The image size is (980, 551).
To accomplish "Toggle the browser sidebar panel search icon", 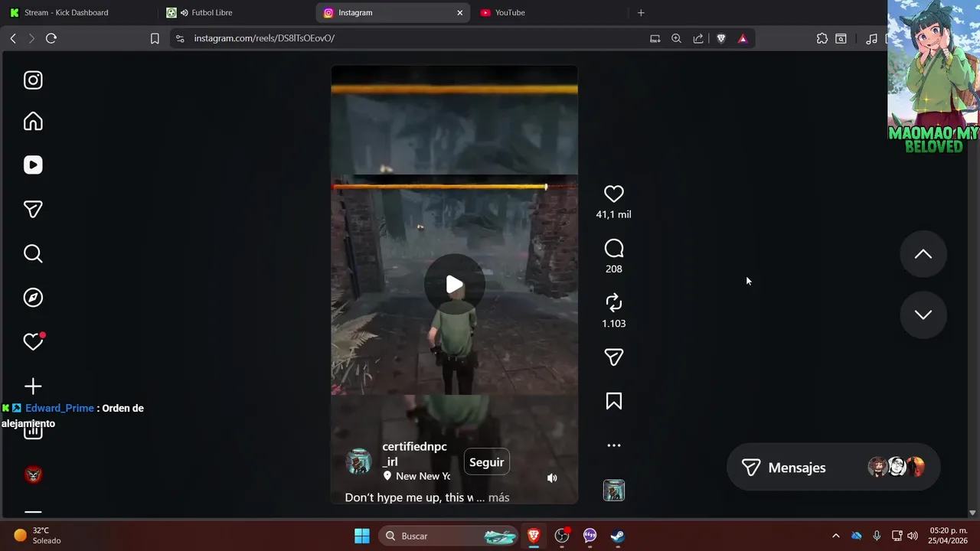I will coord(841,38).
